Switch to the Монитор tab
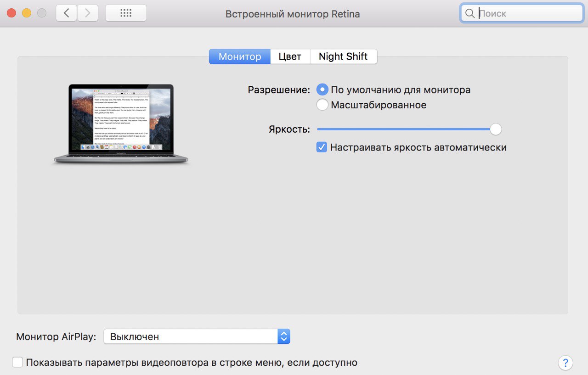This screenshot has height=375, width=588. (240, 56)
